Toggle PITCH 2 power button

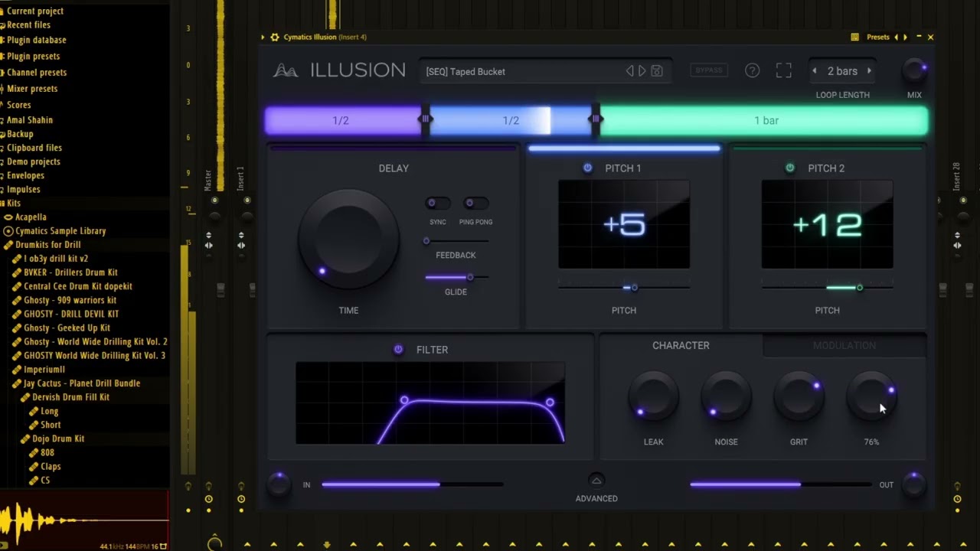[x=789, y=168]
